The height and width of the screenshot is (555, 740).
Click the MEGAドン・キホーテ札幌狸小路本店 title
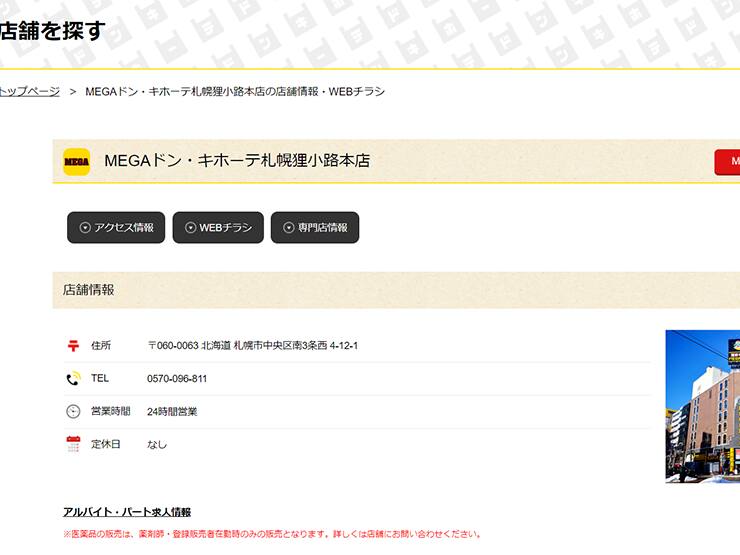pos(237,161)
